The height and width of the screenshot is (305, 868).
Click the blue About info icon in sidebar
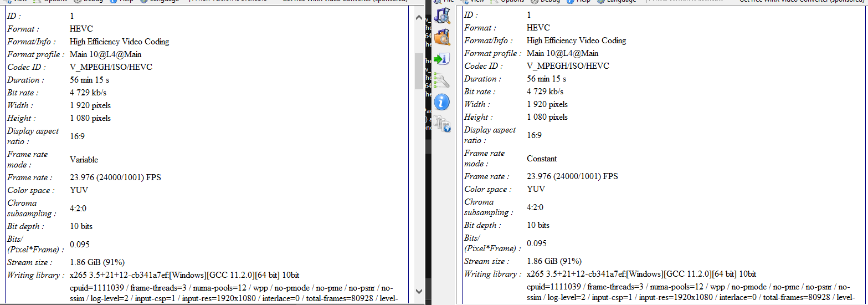click(x=441, y=102)
